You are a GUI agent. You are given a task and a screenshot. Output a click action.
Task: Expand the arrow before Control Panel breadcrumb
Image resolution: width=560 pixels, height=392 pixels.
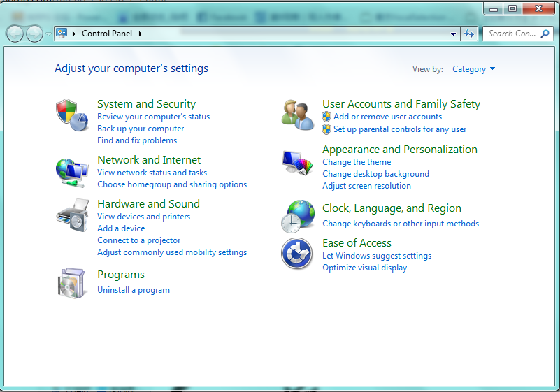click(74, 34)
